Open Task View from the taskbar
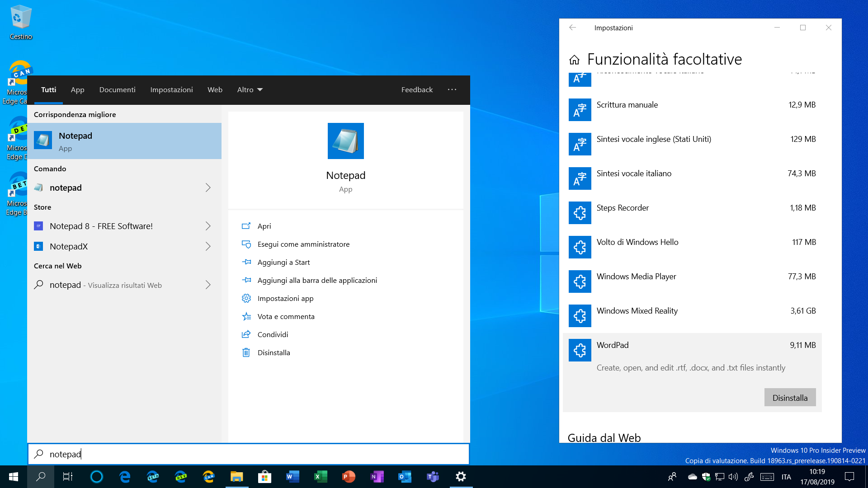 (x=68, y=477)
